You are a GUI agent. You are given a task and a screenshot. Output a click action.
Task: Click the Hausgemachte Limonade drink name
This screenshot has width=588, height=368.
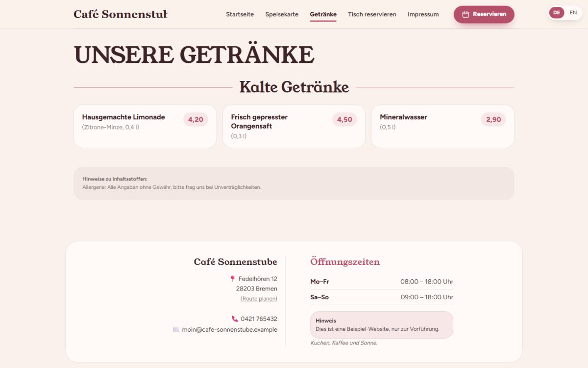(x=123, y=117)
